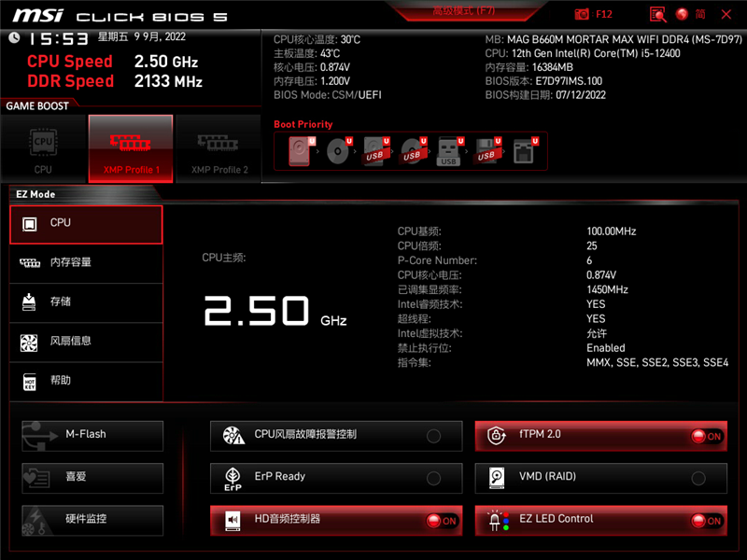The height and width of the screenshot is (560, 747).
Task: Open the 内存容量 memory section
Action: pyautogui.click(x=86, y=263)
